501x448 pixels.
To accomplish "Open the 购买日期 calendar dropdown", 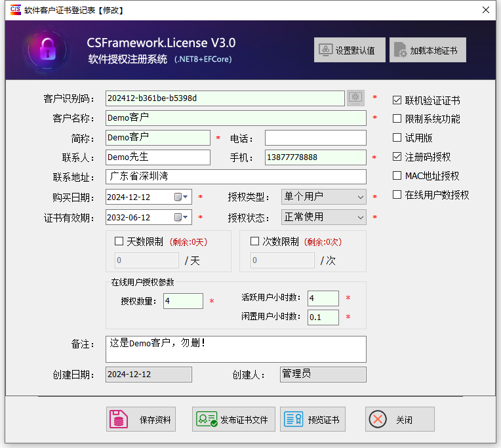I will click(x=182, y=197).
